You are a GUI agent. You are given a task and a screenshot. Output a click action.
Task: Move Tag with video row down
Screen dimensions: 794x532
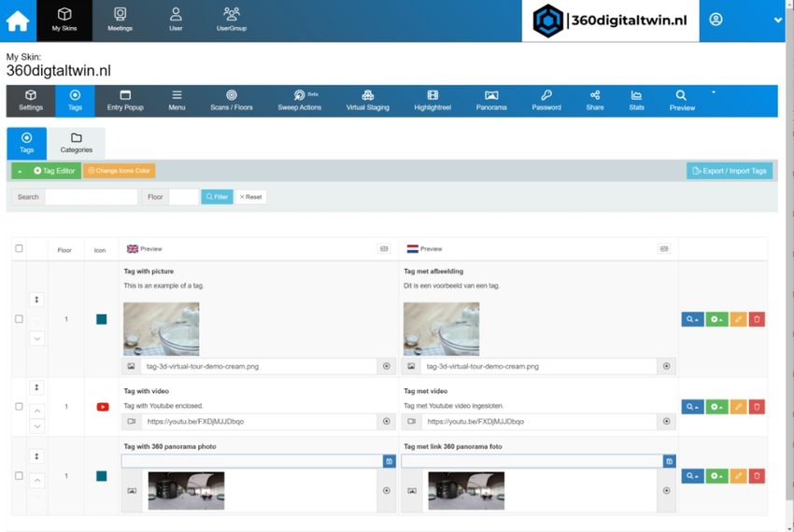click(x=37, y=427)
